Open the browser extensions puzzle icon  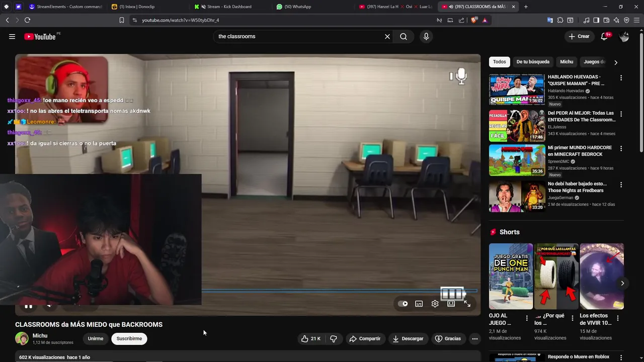tap(560, 20)
